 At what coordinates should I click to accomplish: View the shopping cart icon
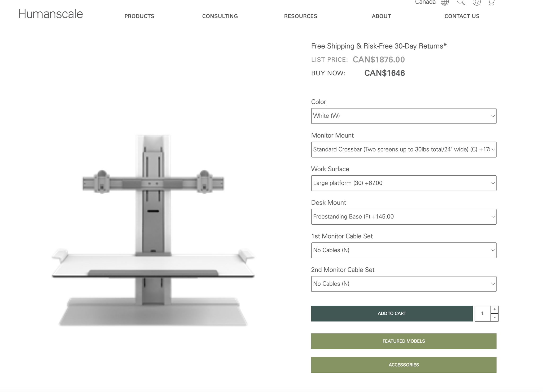tap(491, 2)
